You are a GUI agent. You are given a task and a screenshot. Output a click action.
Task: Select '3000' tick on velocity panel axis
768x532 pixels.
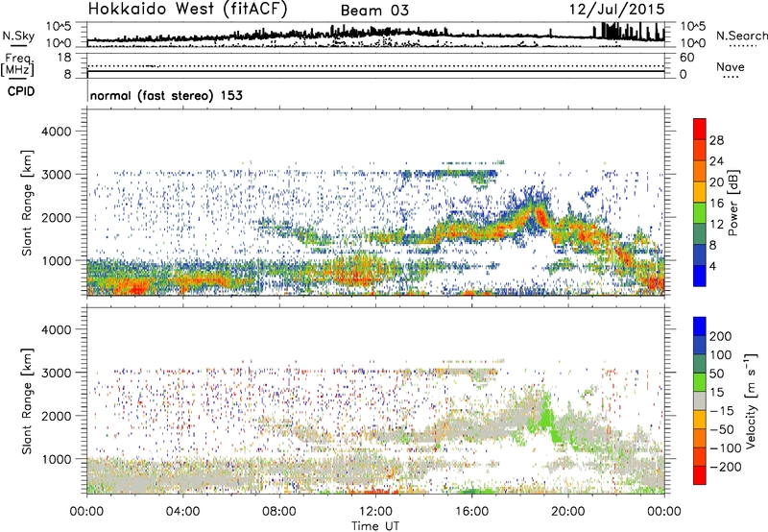tap(56, 373)
